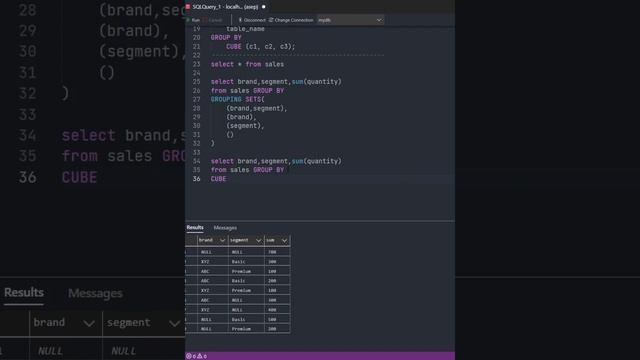Image resolution: width=640 pixels, height=360 pixels.
Task: Click the large line number 33 in the background gutter
Action: 27,115
